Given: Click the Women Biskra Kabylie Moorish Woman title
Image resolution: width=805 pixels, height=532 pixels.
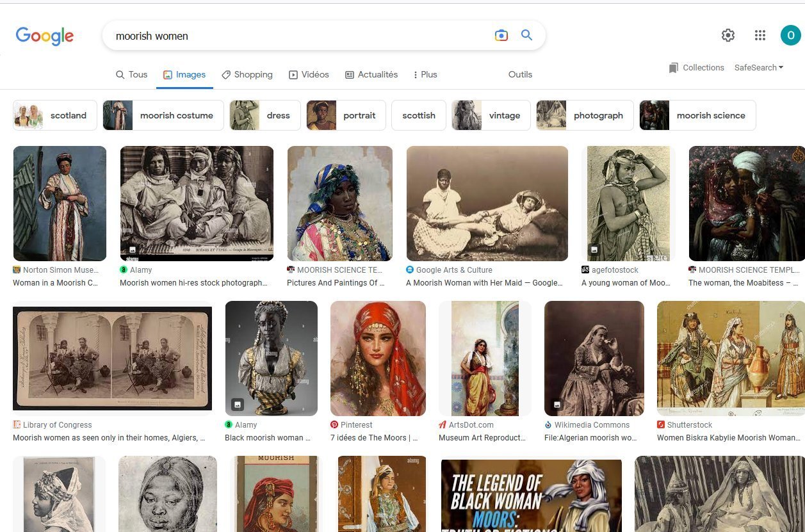Looking at the screenshot, I should [x=729, y=438].
